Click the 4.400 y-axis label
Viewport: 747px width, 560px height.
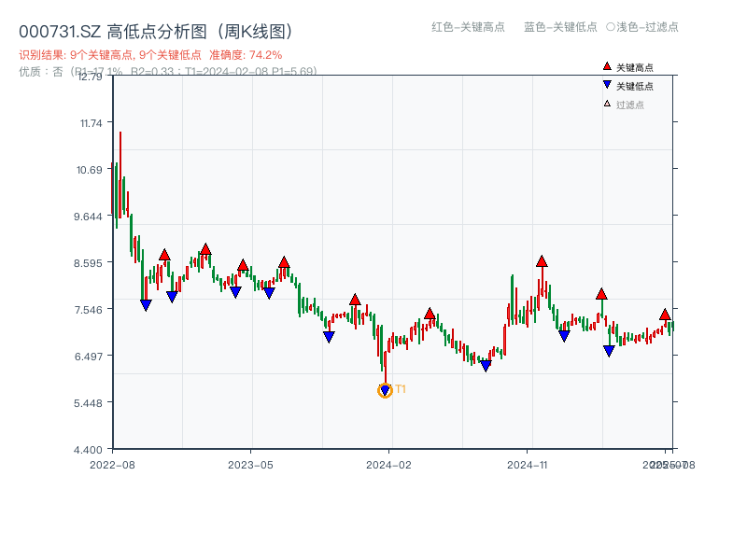pyautogui.click(x=88, y=450)
